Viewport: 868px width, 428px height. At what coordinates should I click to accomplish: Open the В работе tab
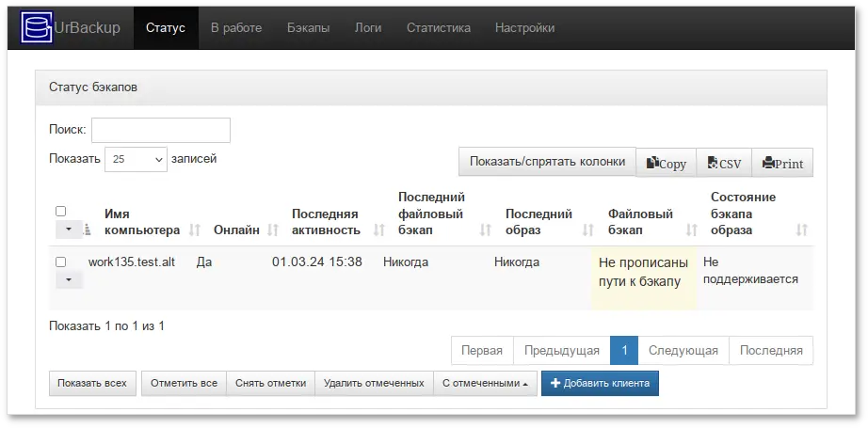click(x=236, y=27)
